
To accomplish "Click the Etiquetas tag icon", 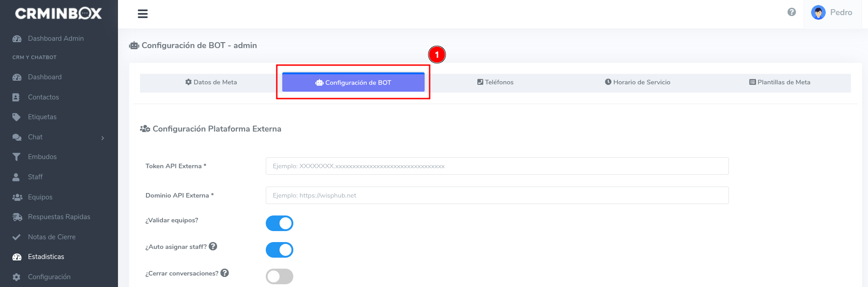I will [x=17, y=117].
